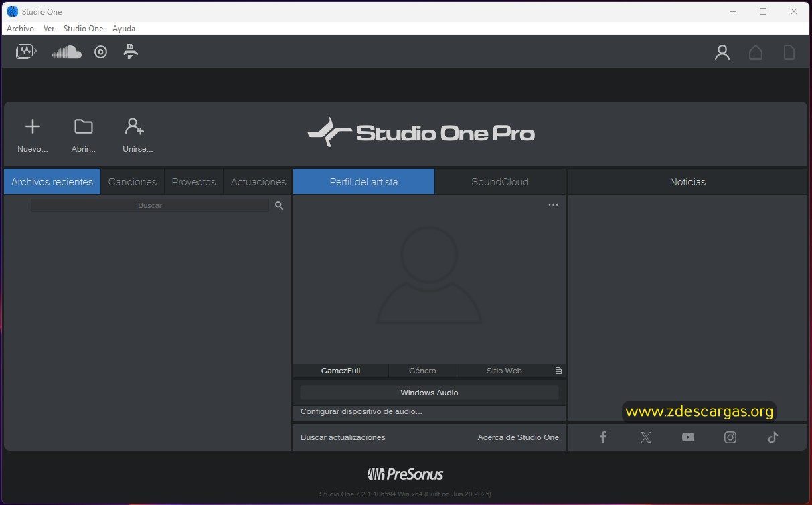Click the Buscar search field
This screenshot has width=812, height=505.
150,205
